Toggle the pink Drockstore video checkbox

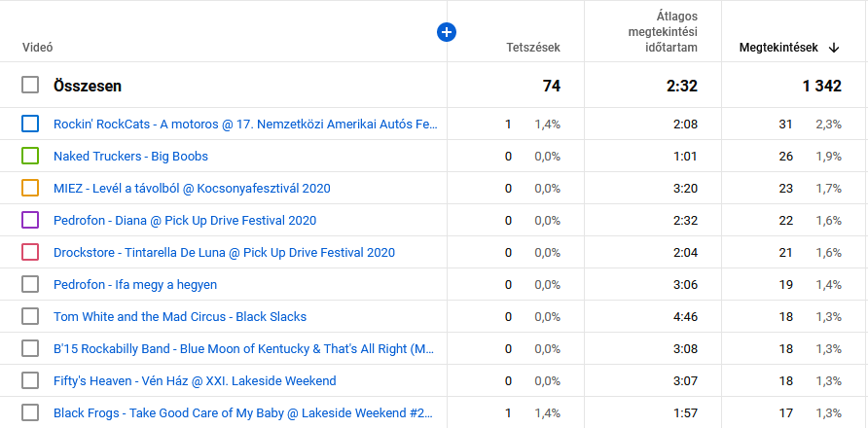pos(30,252)
